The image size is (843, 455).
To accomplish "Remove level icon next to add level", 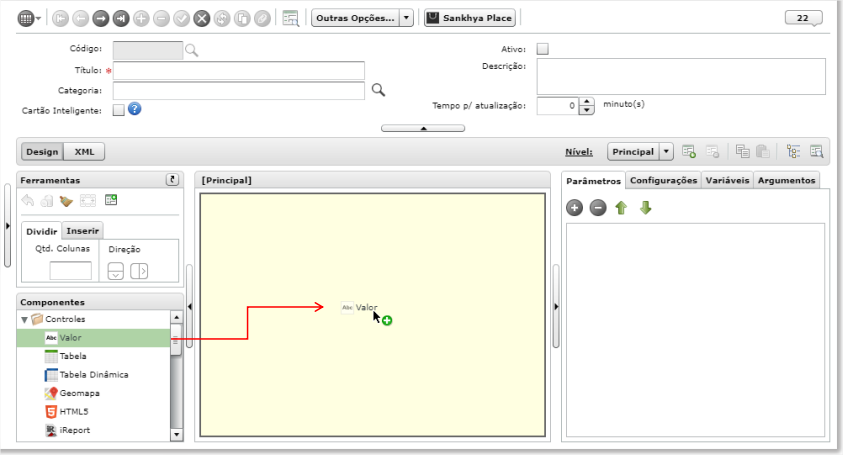I will click(712, 152).
